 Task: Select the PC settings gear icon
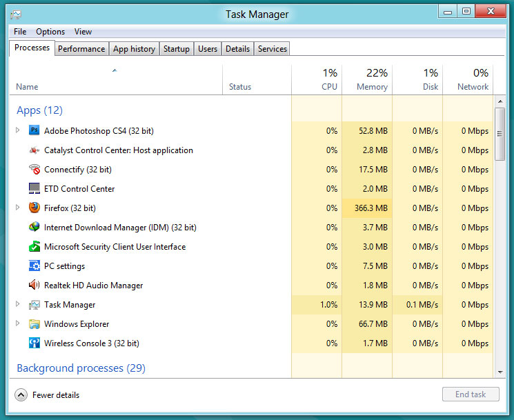coord(34,266)
